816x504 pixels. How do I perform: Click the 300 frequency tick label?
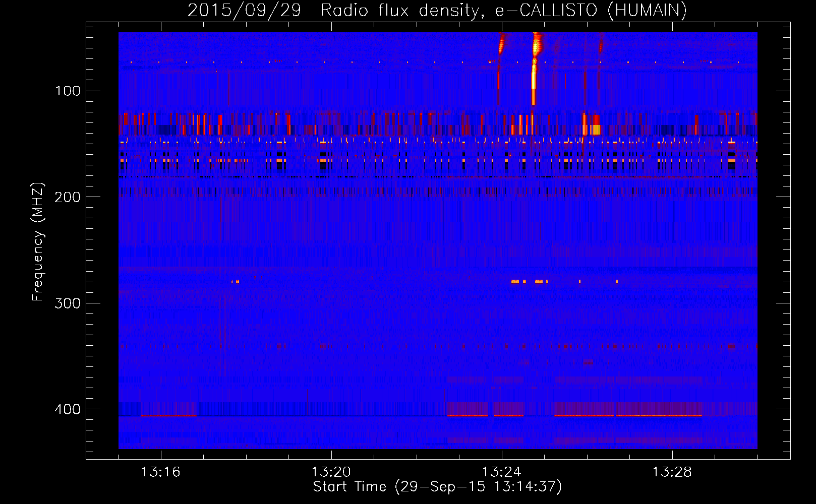[x=68, y=303]
